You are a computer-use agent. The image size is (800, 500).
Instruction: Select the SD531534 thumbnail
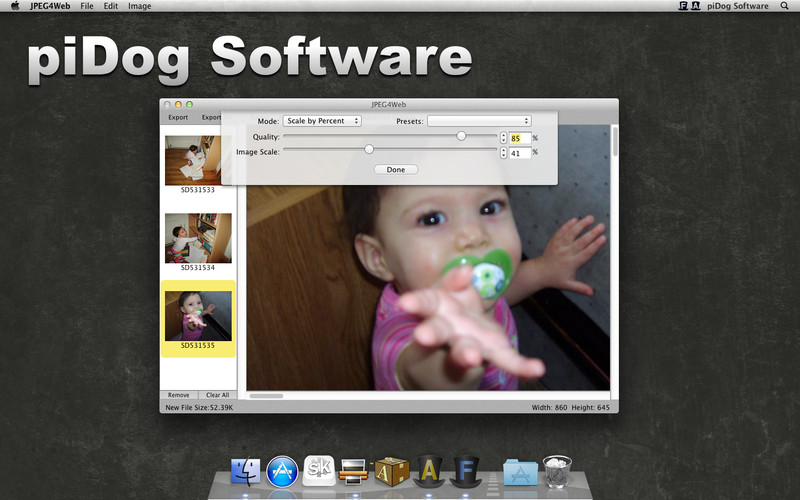(198, 239)
